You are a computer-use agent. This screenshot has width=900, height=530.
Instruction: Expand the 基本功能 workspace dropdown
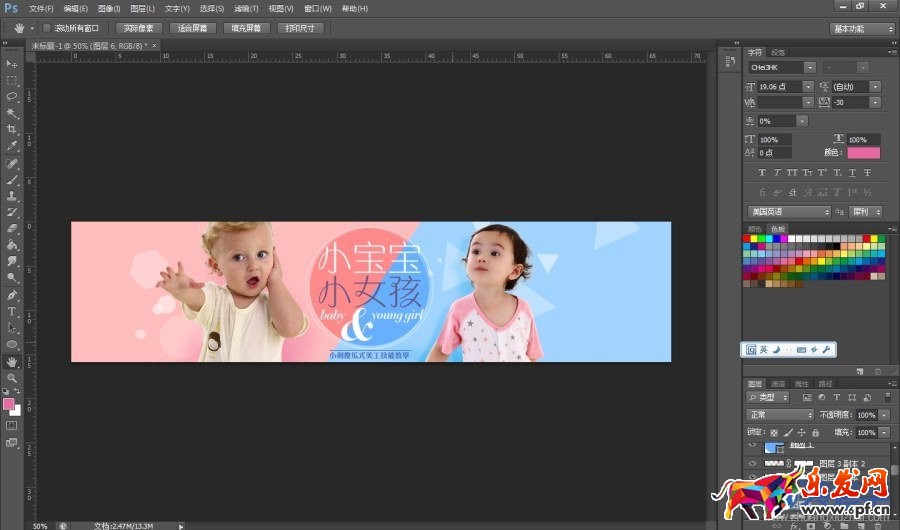[x=862, y=29]
